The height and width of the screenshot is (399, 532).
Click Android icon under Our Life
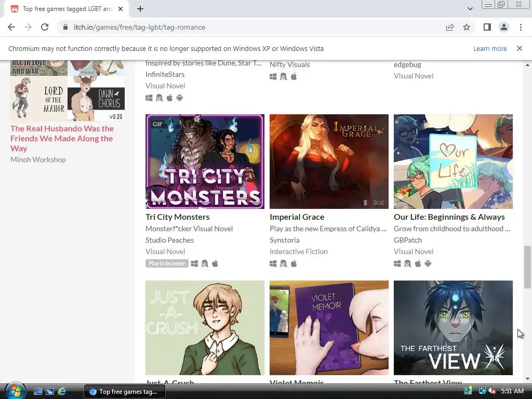click(x=428, y=263)
